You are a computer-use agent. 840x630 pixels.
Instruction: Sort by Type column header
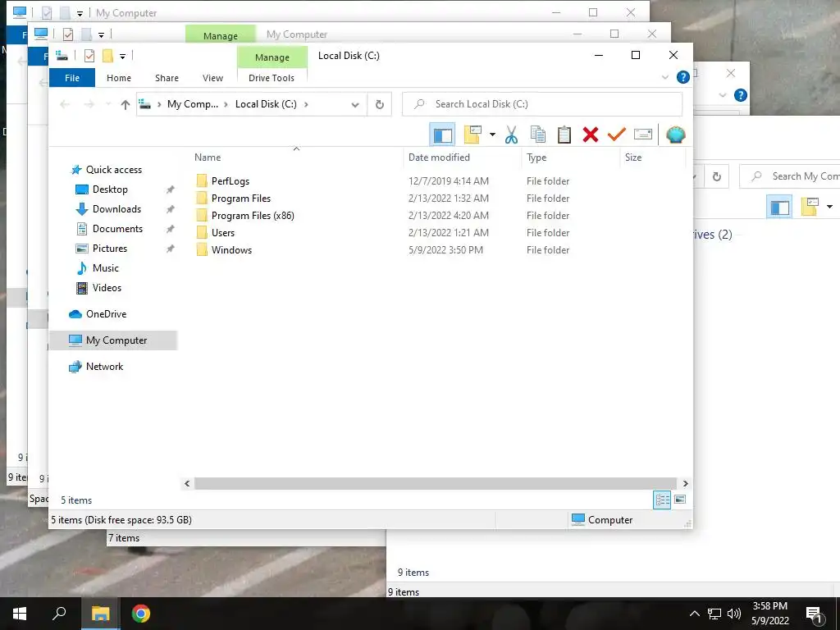pyautogui.click(x=536, y=157)
